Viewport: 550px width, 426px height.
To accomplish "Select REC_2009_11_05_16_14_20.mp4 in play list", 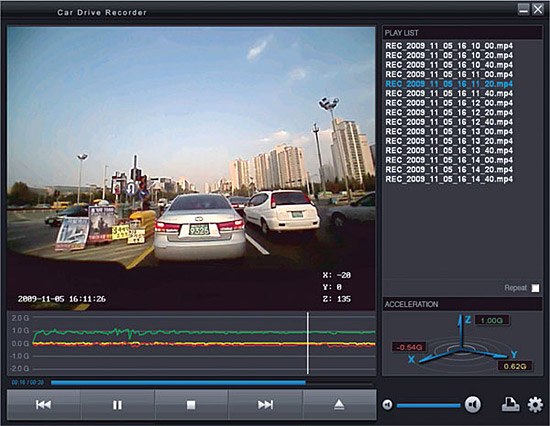I will click(x=449, y=169).
